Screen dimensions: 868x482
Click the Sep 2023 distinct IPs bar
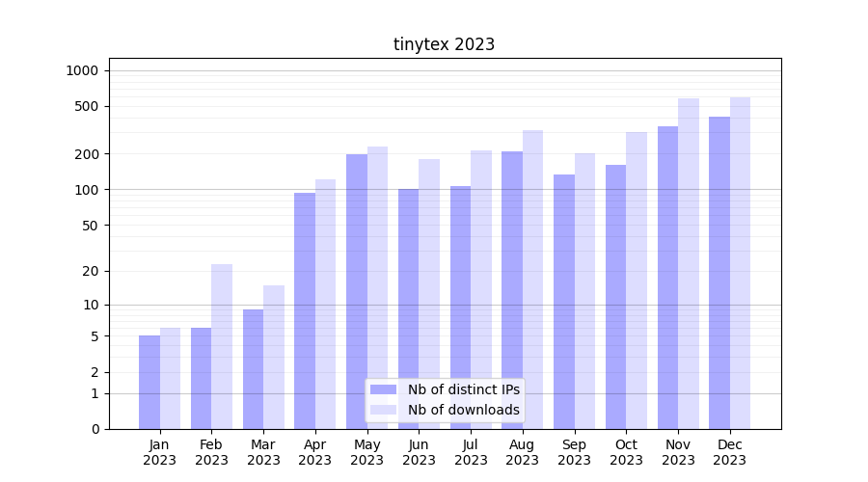pos(564,302)
